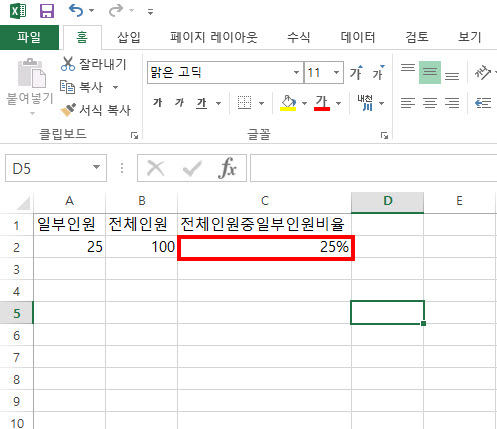The image size is (497, 429).
Task: Expand the 복사 dropdown arrow
Action: 116,88
